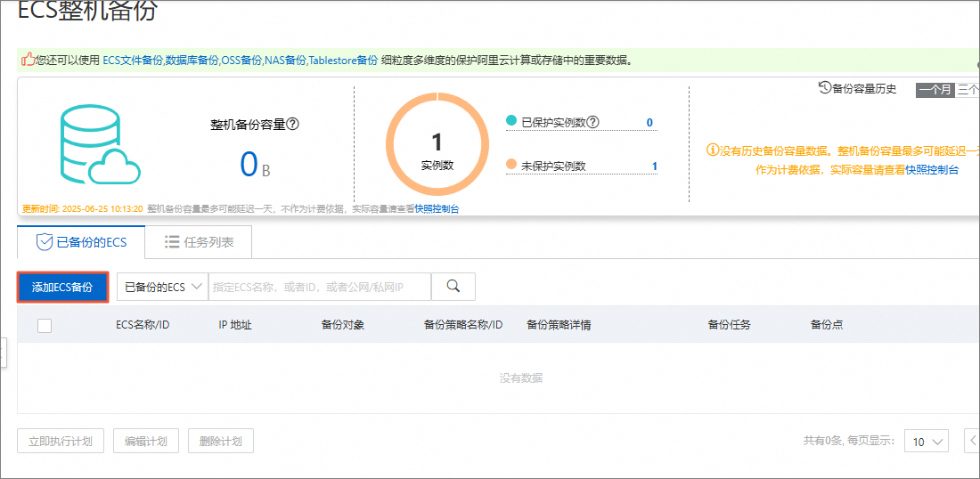
Task: Click the previous page arrow in pagination
Action: tap(973, 441)
